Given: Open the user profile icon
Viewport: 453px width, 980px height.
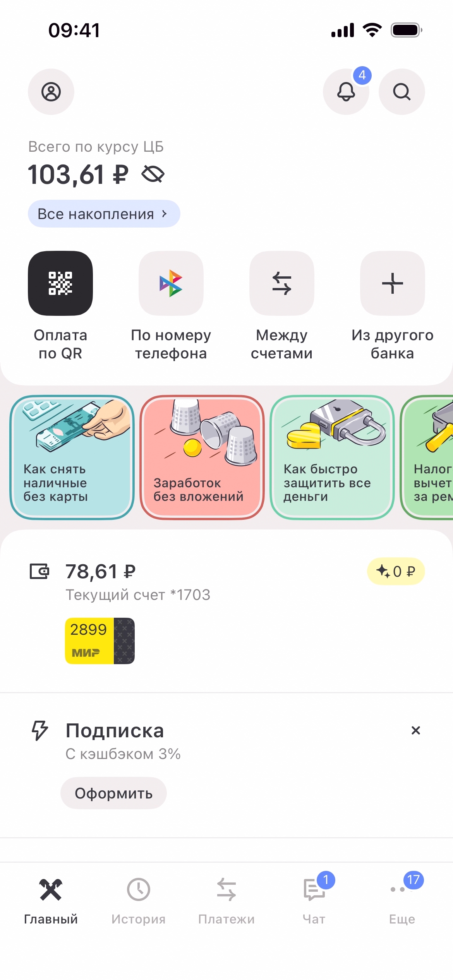Looking at the screenshot, I should [x=51, y=92].
